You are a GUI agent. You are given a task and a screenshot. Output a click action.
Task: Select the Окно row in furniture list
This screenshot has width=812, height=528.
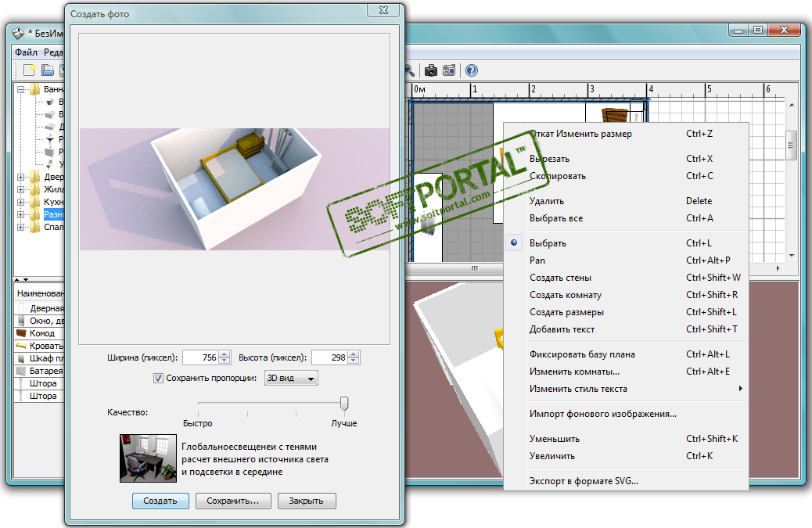(x=39, y=321)
